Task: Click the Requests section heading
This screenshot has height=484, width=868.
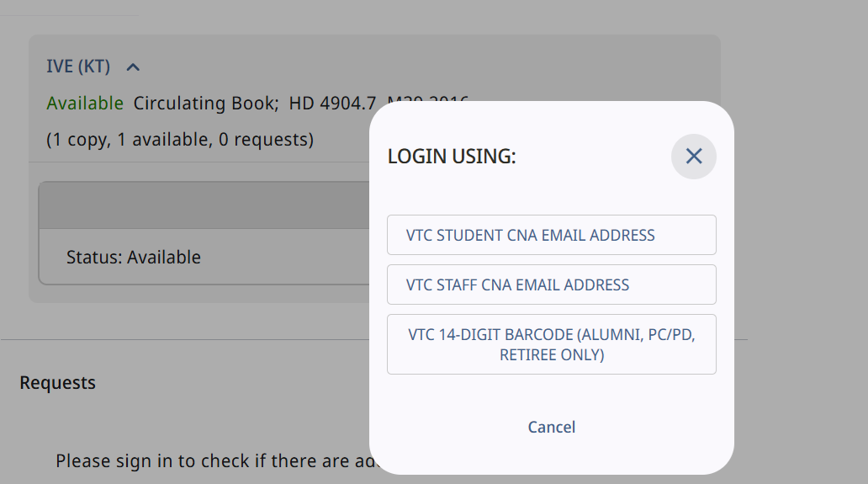Action: 58,383
